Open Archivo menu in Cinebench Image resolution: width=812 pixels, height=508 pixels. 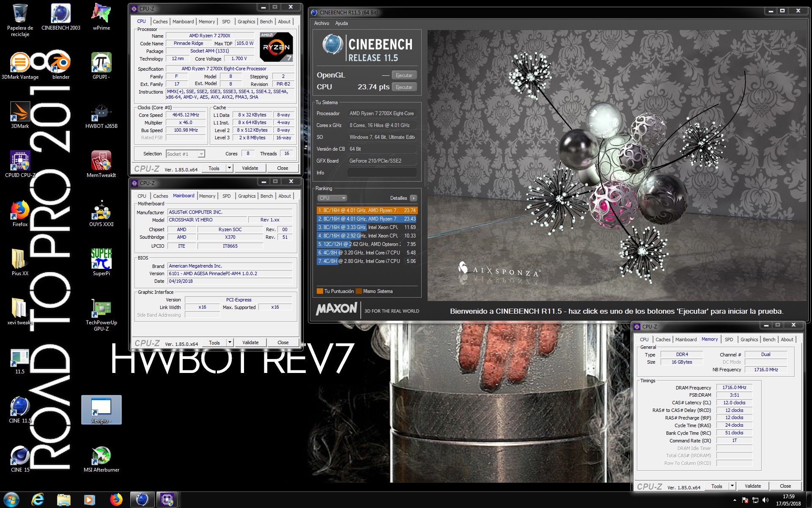click(x=321, y=23)
